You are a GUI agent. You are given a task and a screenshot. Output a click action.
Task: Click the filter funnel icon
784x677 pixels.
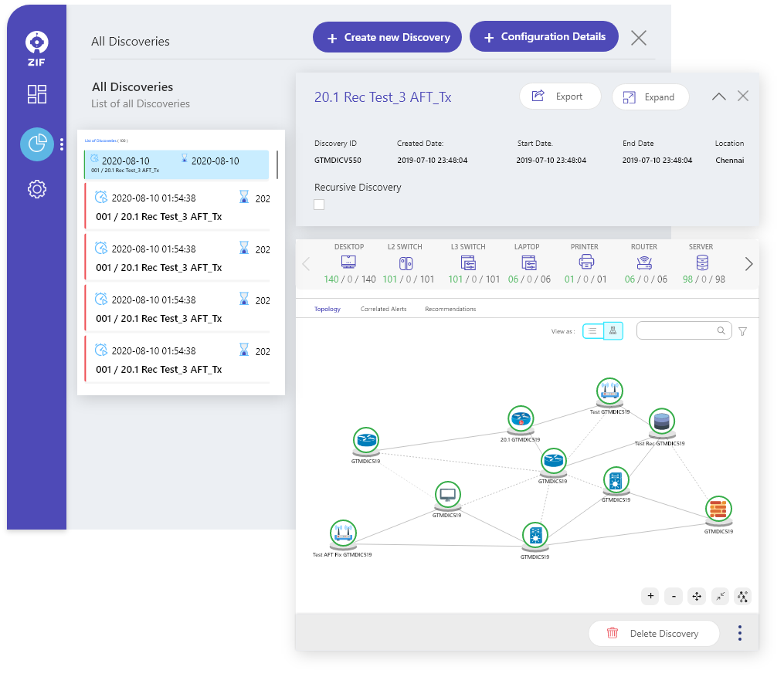point(742,331)
